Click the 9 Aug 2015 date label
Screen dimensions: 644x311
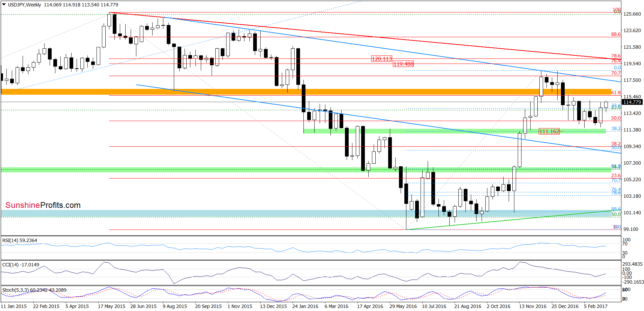pyautogui.click(x=175, y=306)
